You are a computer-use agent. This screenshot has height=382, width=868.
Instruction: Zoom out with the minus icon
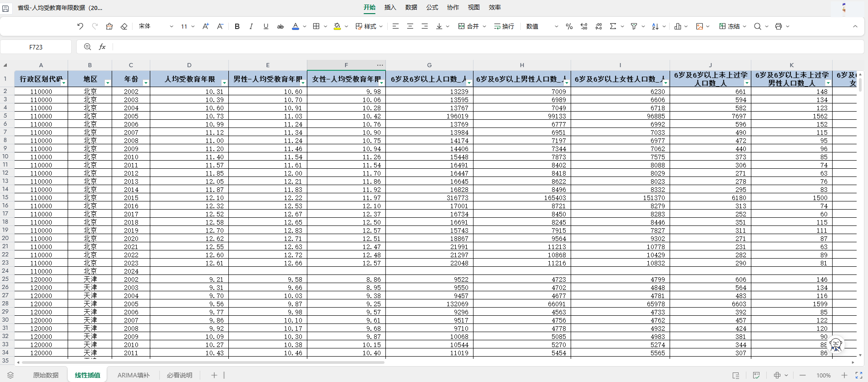(x=803, y=375)
